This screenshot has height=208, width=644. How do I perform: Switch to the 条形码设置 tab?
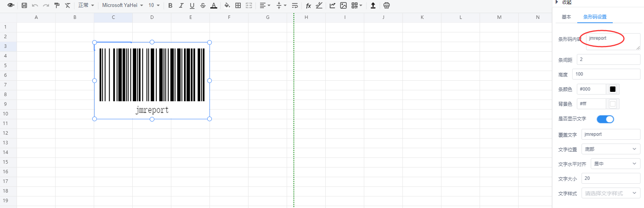coord(595,17)
